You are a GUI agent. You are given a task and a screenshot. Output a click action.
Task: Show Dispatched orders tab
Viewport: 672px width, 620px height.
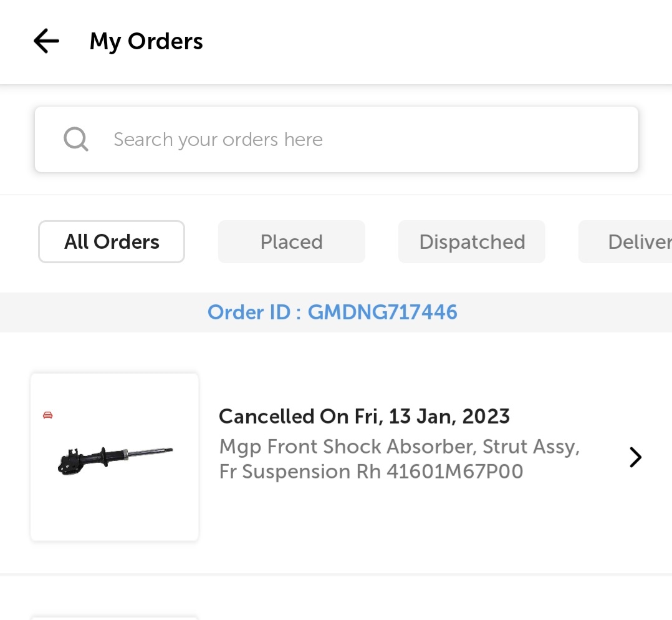point(471,242)
